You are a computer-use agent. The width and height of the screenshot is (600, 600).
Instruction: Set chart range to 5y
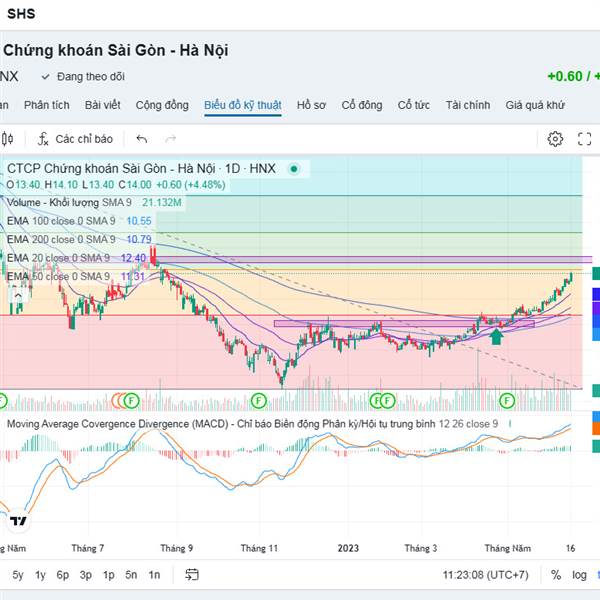coord(18,575)
